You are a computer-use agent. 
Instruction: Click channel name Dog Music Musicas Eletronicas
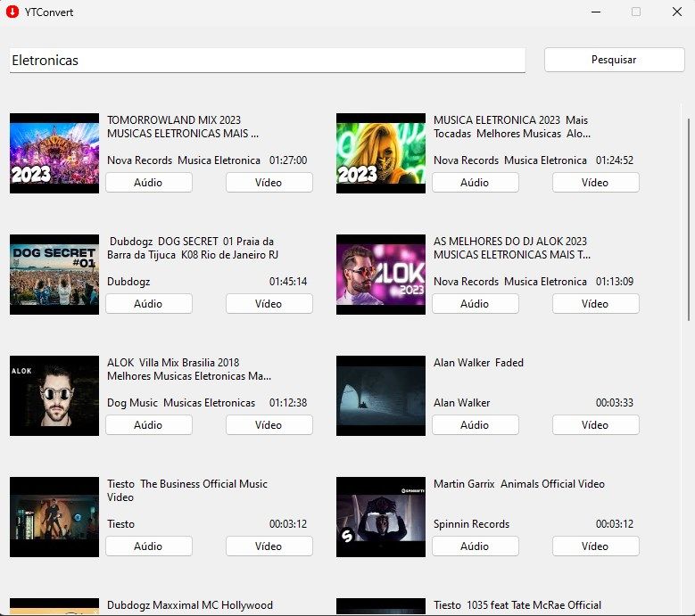coord(181,403)
